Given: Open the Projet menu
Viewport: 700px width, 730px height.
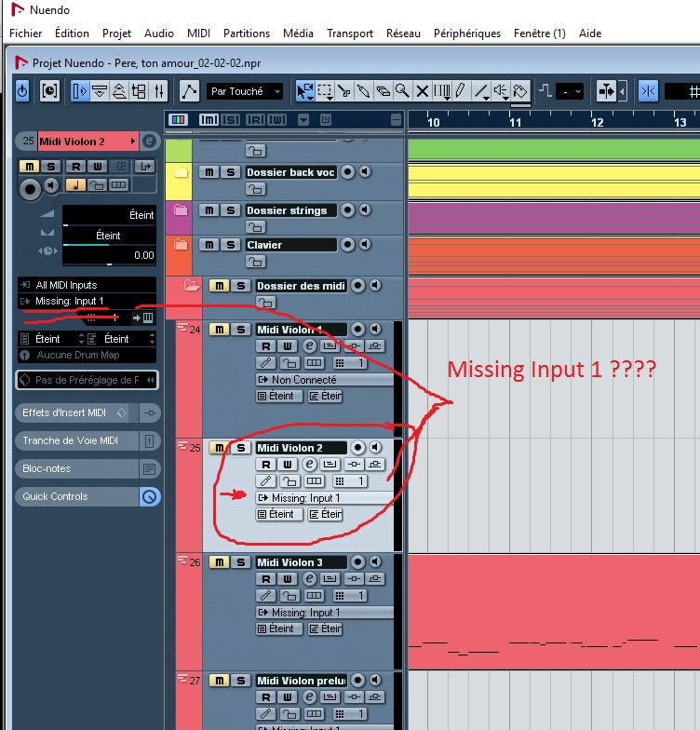Looking at the screenshot, I should (x=116, y=34).
